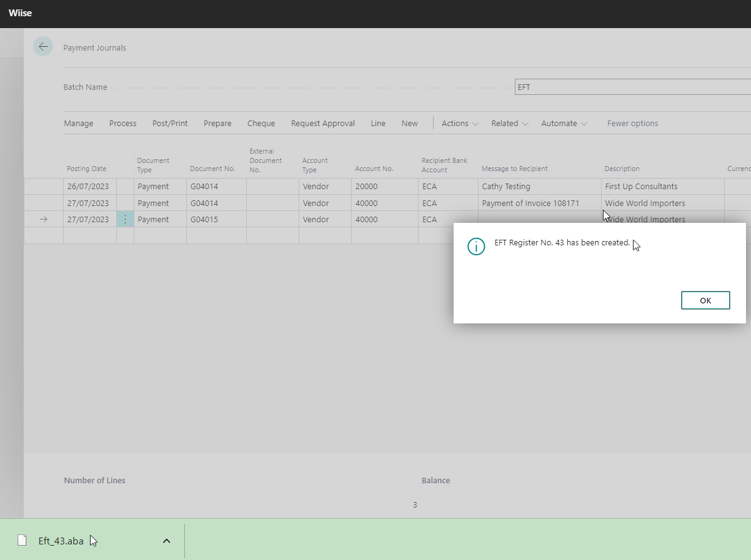Click the Wiise logo
Viewport: 751px width, 560px height.
pos(19,12)
